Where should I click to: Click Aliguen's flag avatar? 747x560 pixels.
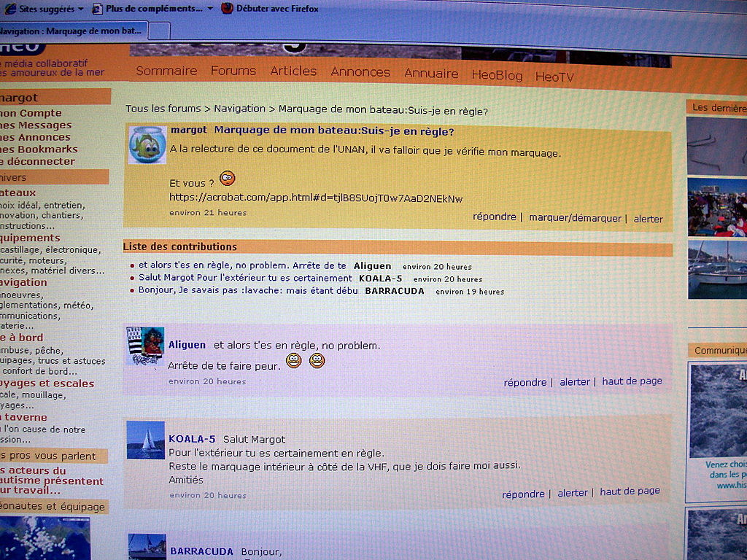(x=145, y=346)
